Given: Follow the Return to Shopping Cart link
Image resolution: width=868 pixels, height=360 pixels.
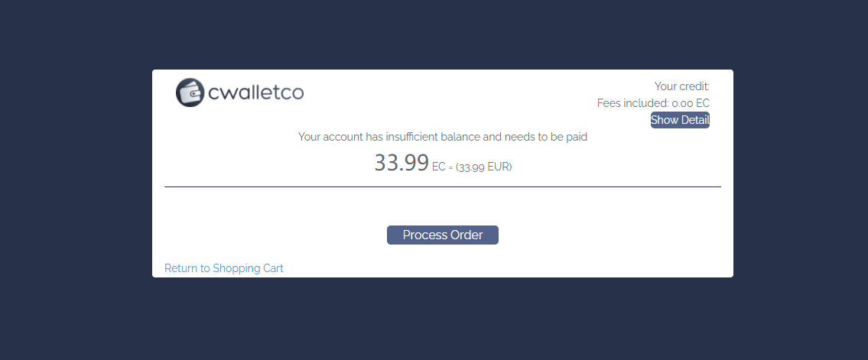Looking at the screenshot, I should coord(224,268).
